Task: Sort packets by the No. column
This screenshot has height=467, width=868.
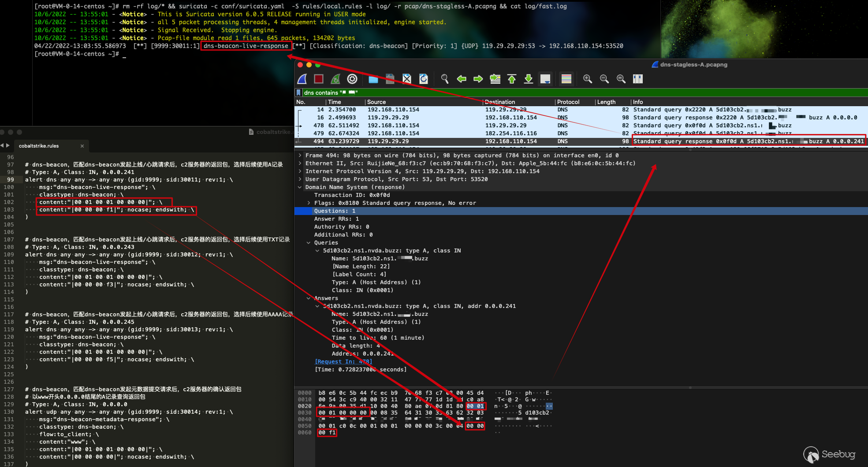Action: [x=310, y=102]
